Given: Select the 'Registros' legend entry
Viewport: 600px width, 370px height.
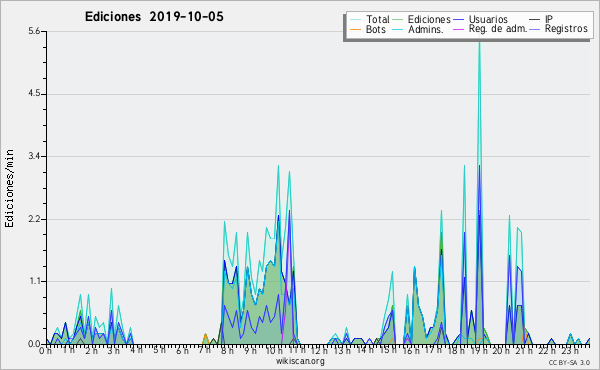Looking at the screenshot, I should coord(558,29).
